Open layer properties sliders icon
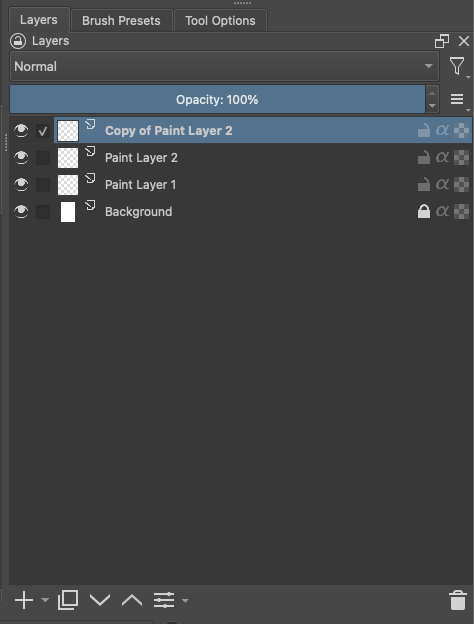 pos(164,600)
